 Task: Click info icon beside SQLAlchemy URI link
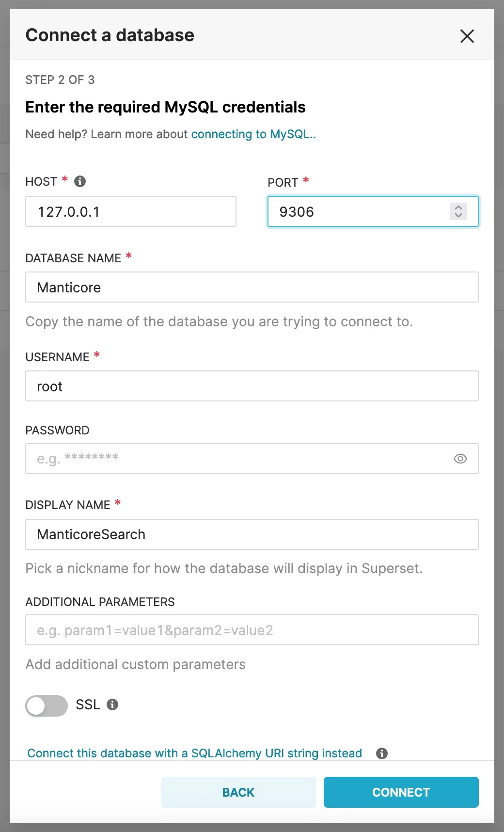[382, 753]
